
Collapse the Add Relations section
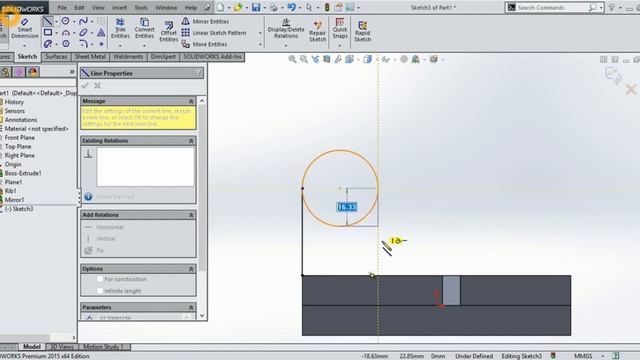tap(191, 215)
